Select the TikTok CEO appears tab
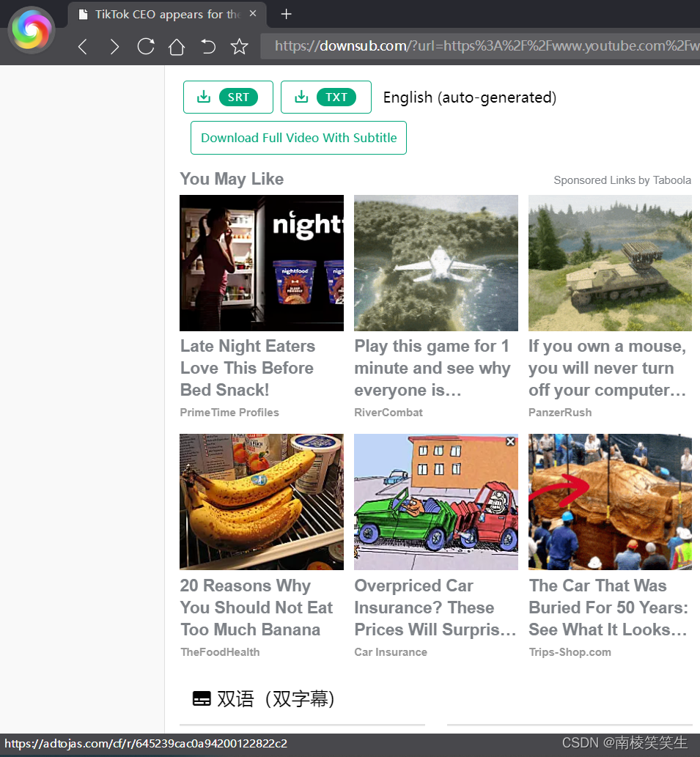The height and width of the screenshot is (757, 700). pos(167,15)
